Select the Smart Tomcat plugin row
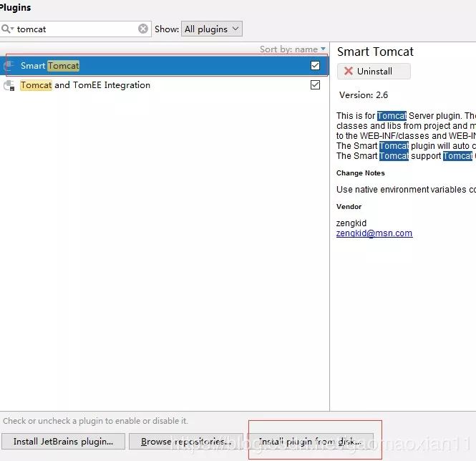 click(x=164, y=66)
